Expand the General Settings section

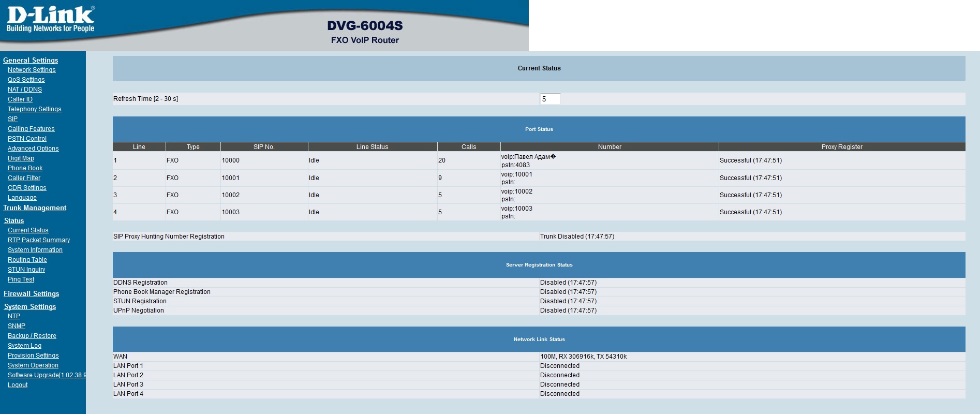point(31,60)
